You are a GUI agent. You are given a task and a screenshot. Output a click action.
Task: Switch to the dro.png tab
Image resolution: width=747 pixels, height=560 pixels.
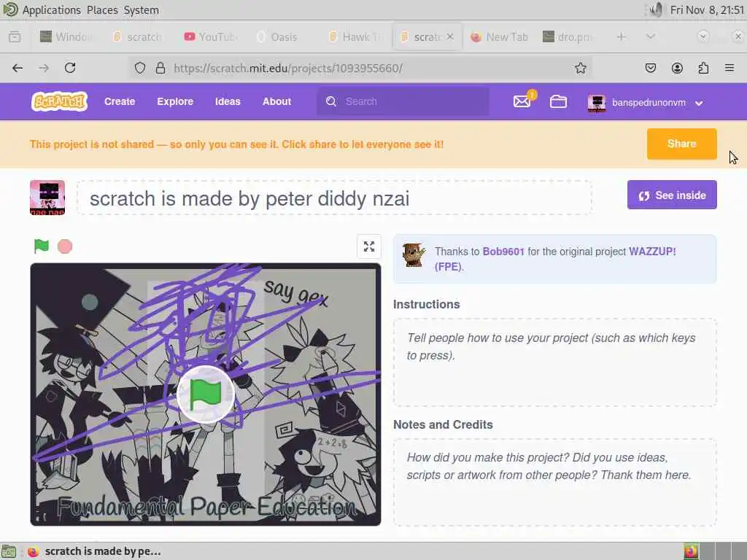[568, 36]
